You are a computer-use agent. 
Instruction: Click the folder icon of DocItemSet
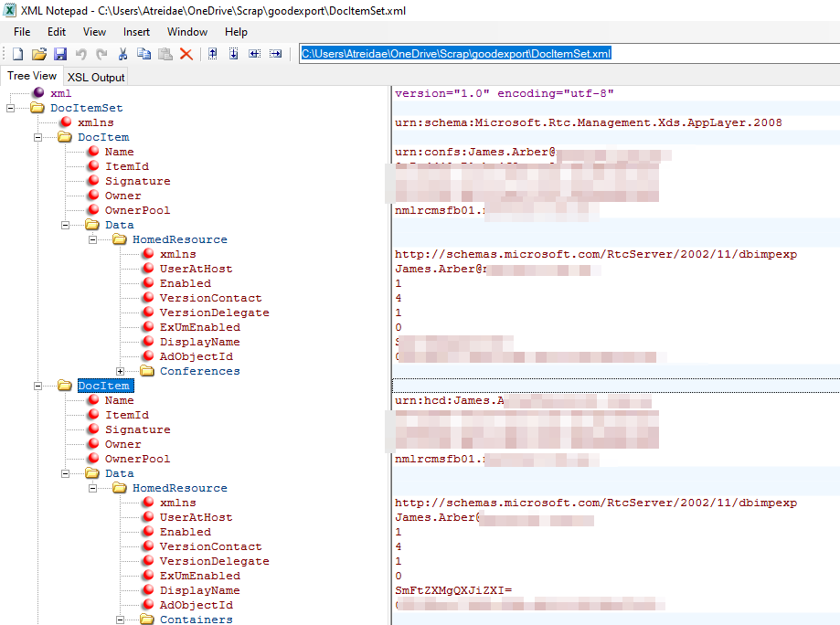(x=37, y=108)
